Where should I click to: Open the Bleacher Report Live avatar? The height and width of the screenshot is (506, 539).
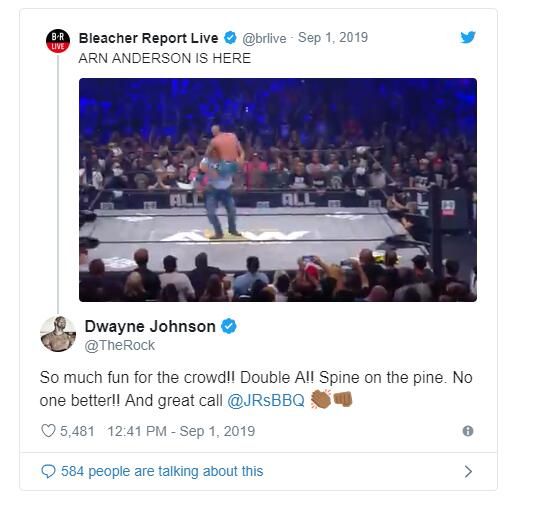[58, 41]
